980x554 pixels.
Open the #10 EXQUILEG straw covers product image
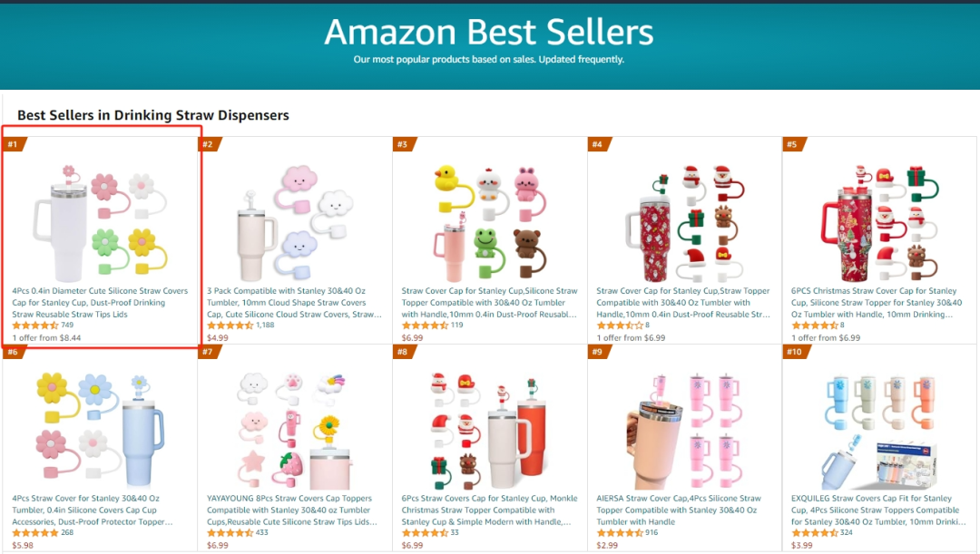coord(879,431)
